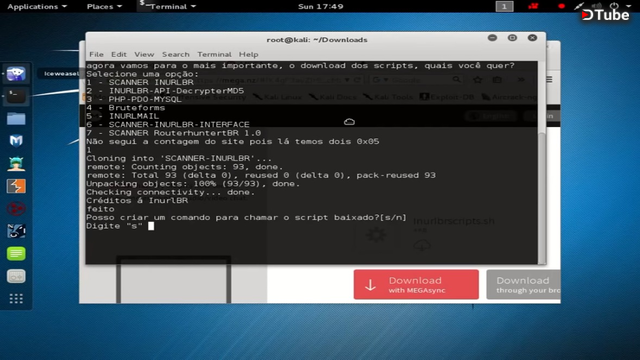
Task: Click Download through your browser button
Action: pyautogui.click(x=524, y=284)
